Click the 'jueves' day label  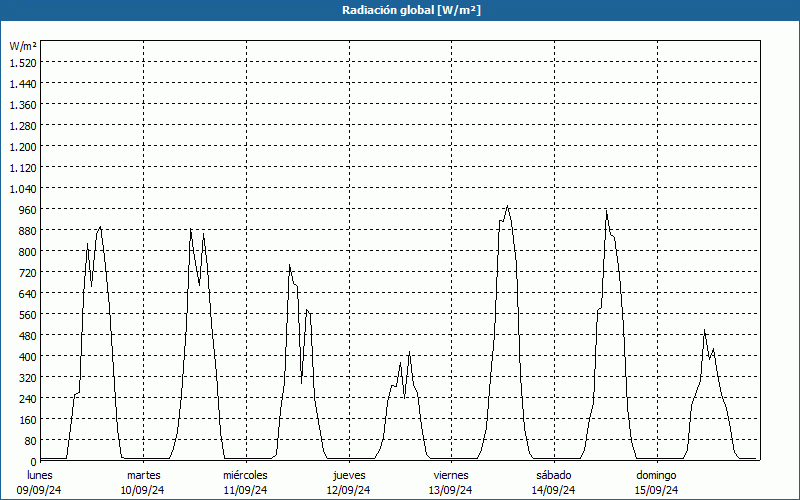pos(349,475)
